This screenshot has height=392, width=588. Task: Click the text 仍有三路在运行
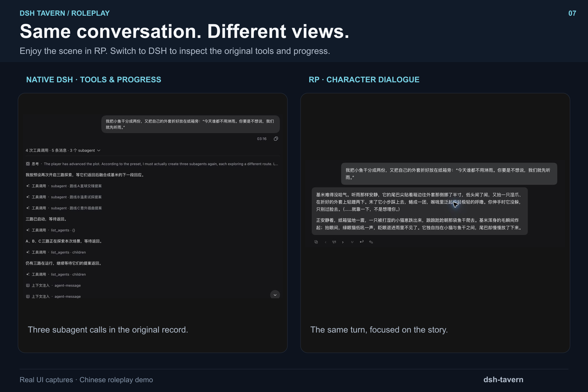pyautogui.click(x=40, y=263)
